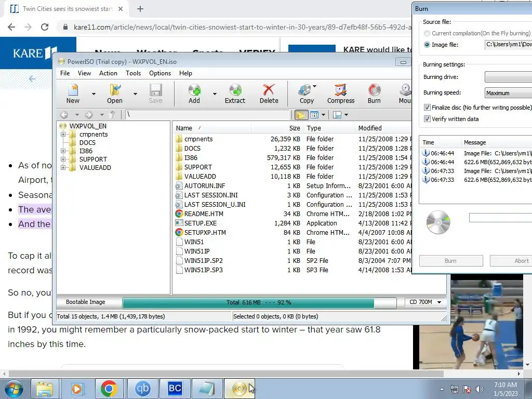Image resolution: width=532 pixels, height=399 pixels.
Task: Open the Action menu
Action: pyautogui.click(x=108, y=73)
